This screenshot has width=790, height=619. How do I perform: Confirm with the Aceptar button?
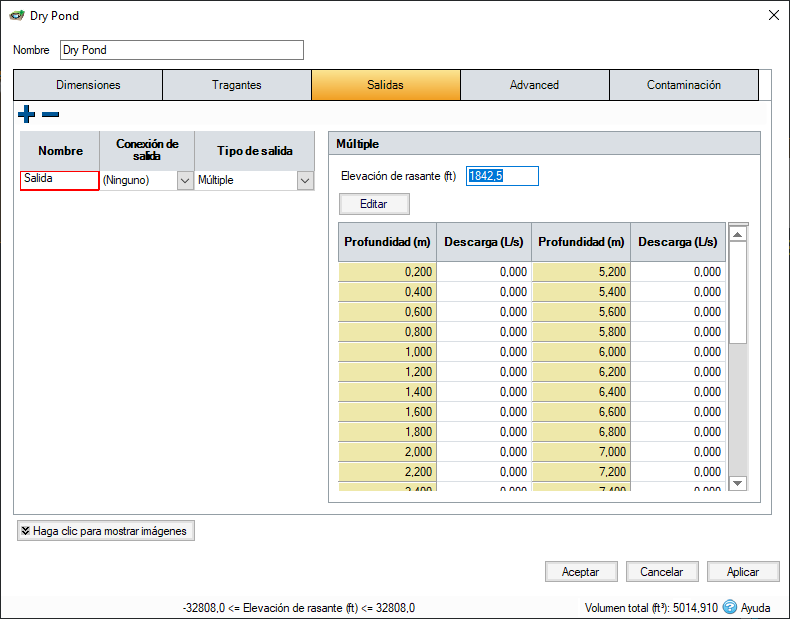point(581,572)
